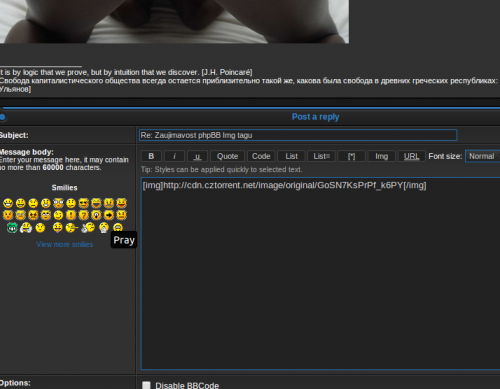Insert the Crying smiley in second row
The image size is (500, 389).
point(21,215)
